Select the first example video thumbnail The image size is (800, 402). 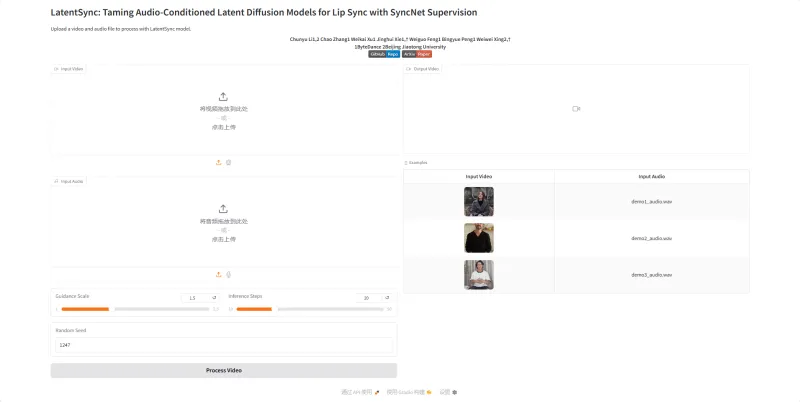click(x=478, y=202)
